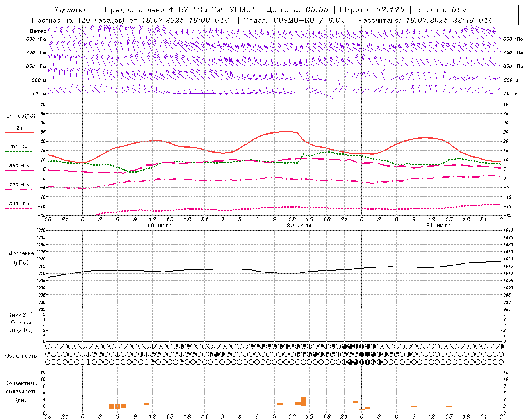
Task: Click the "Долгота: 65.55" field
Action: pyautogui.click(x=297, y=10)
